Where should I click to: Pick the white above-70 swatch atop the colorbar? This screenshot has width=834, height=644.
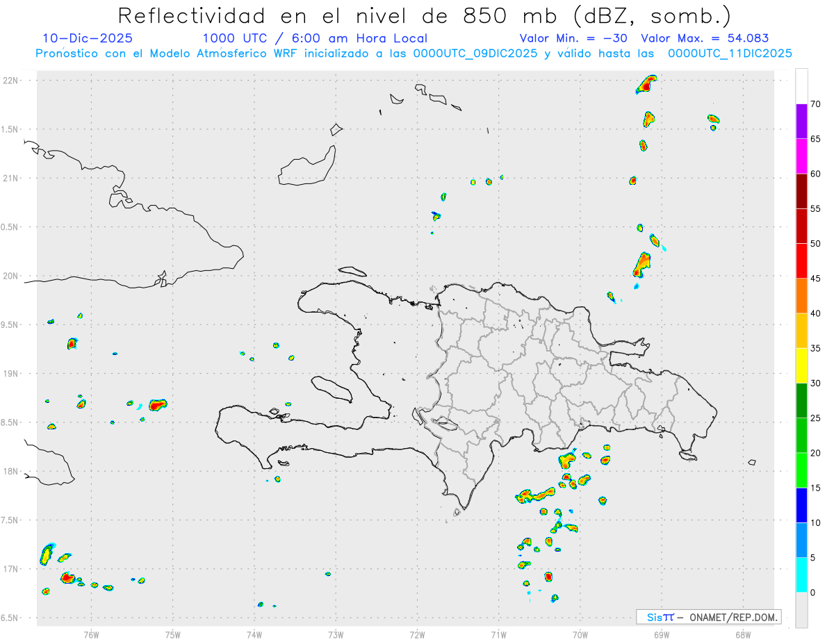pyautogui.click(x=801, y=86)
